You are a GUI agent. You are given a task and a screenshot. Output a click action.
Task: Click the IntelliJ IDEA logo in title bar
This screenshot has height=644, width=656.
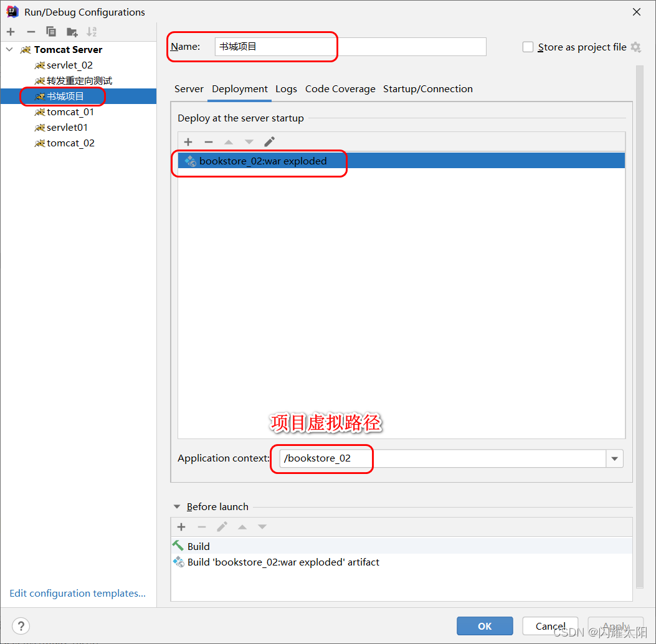tap(12, 12)
